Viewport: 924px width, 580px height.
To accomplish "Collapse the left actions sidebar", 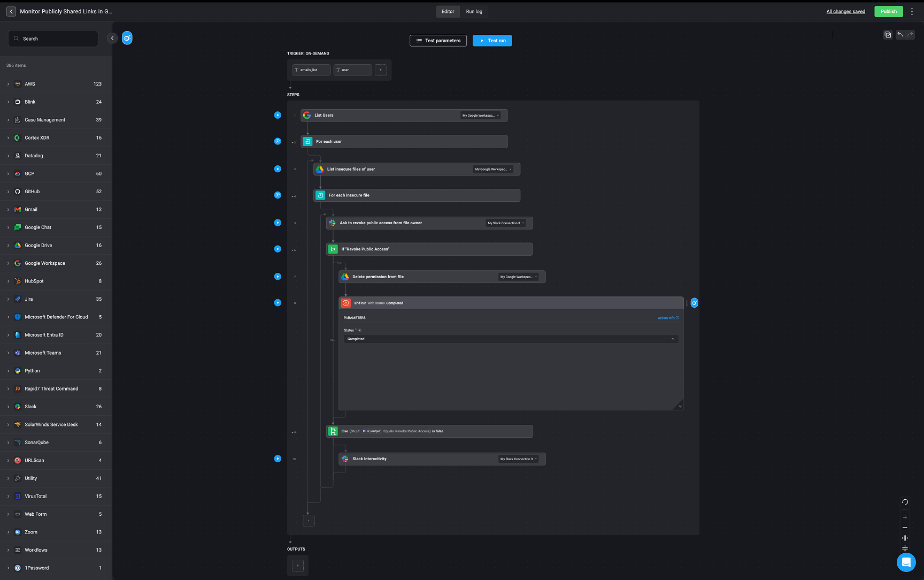I will [112, 38].
